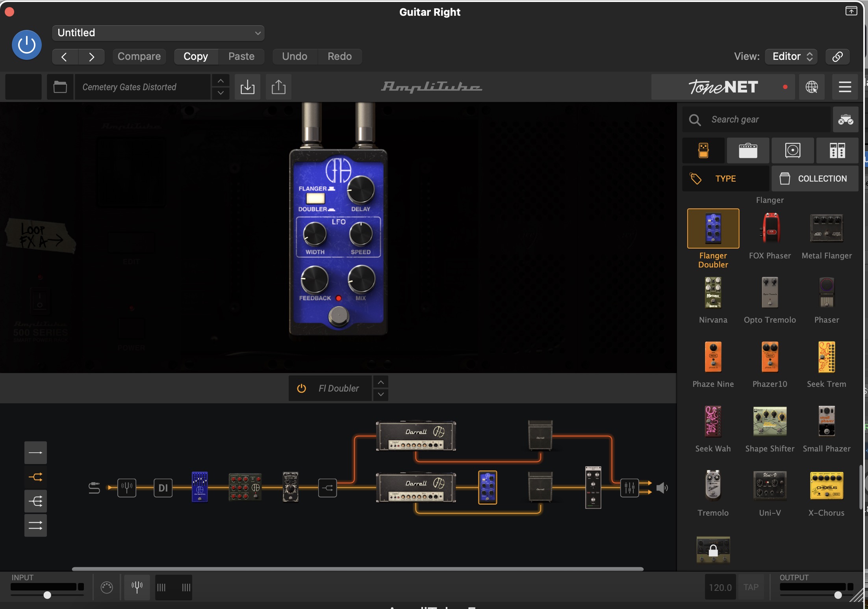The width and height of the screenshot is (868, 609).
Task: Select the Phaze Nine pedal
Action: (713, 357)
